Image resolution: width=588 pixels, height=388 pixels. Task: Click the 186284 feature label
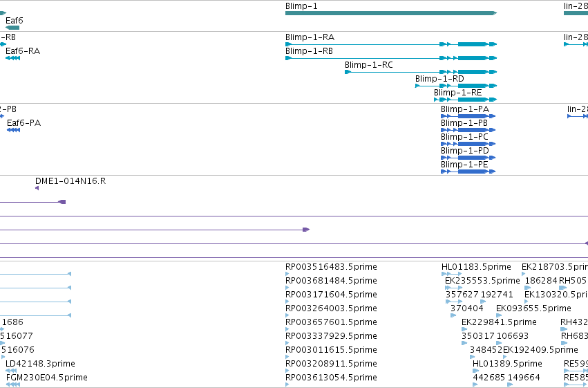pos(541,281)
